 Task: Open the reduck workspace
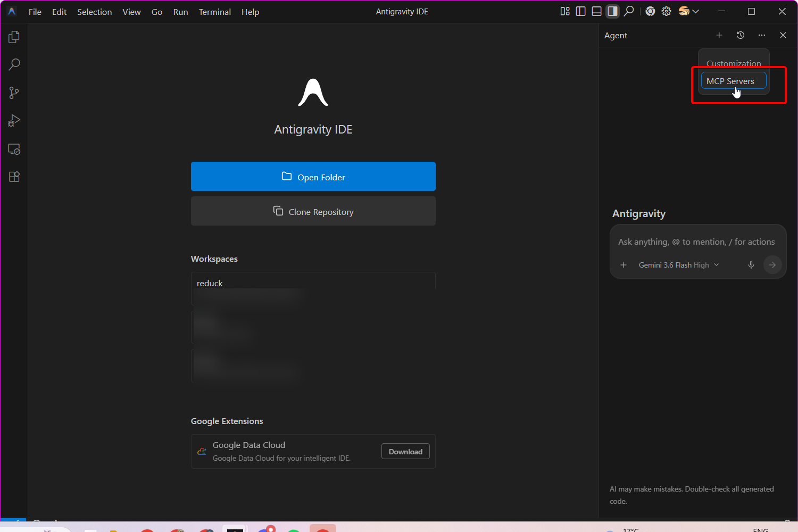313,288
